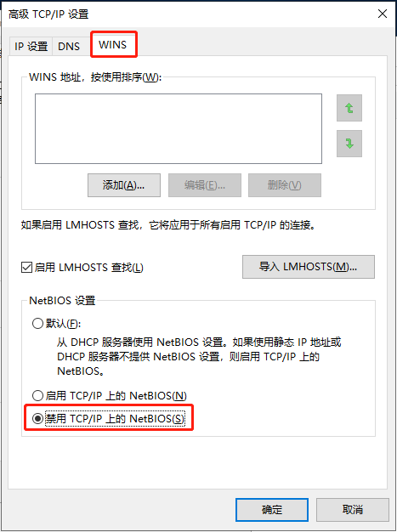Open the DNS tab
Screen dimensions: 397x532
click(x=69, y=46)
